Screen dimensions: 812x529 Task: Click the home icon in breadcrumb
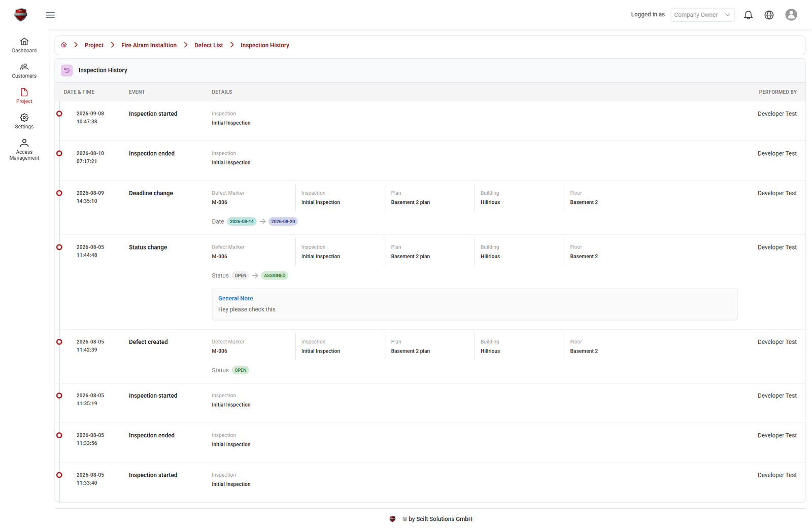(64, 45)
